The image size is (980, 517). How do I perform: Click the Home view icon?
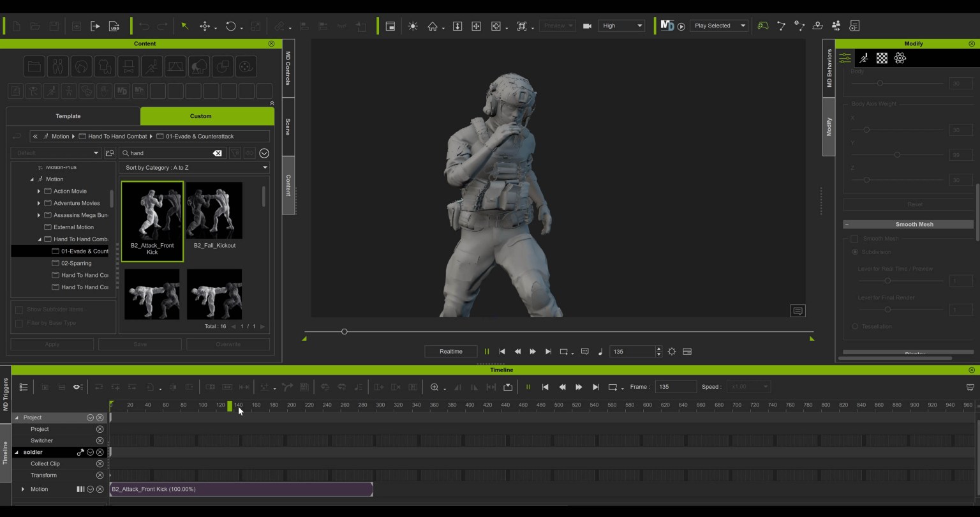tap(433, 26)
